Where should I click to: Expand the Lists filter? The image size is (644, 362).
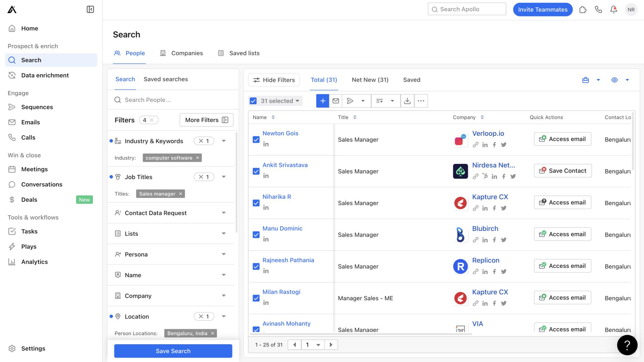coord(224,234)
